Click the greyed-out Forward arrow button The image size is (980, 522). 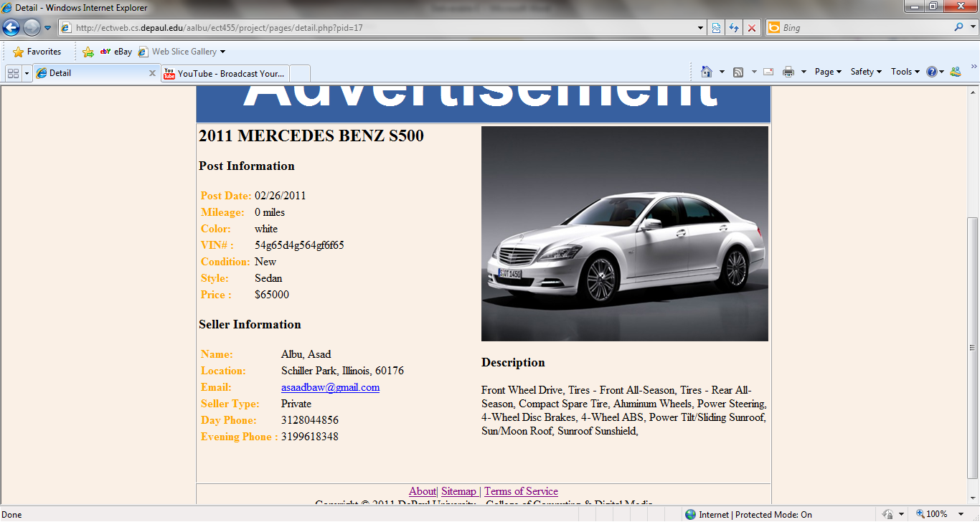pos(32,28)
